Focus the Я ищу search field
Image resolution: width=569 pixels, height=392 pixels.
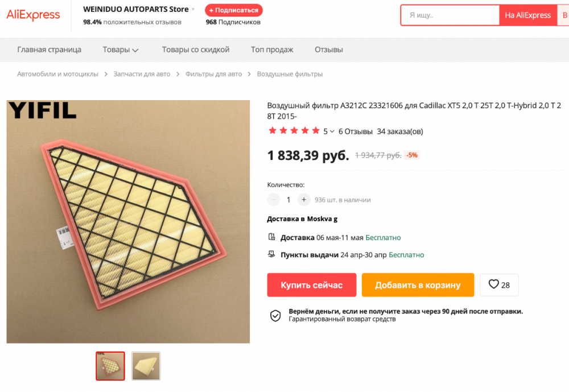tap(450, 15)
